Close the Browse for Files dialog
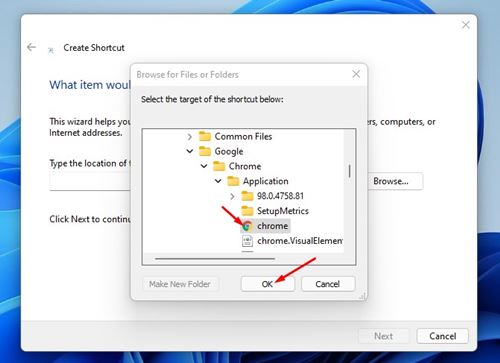The image size is (500, 363). point(356,74)
